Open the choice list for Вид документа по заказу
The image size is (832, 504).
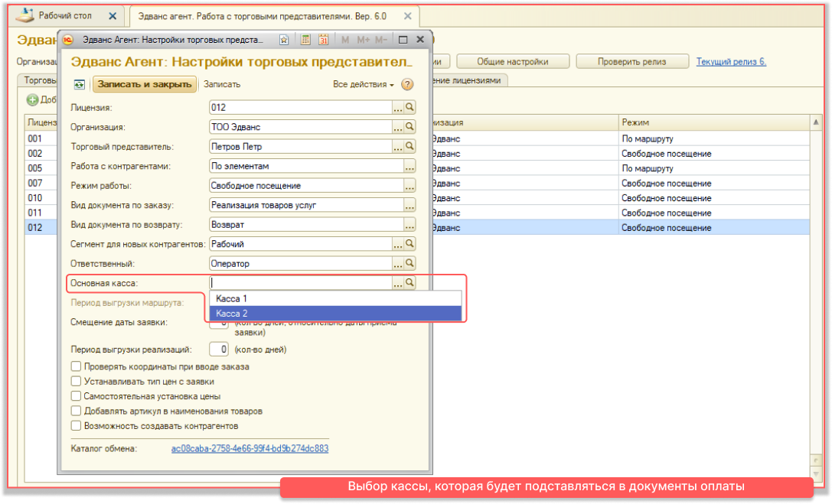(x=409, y=206)
